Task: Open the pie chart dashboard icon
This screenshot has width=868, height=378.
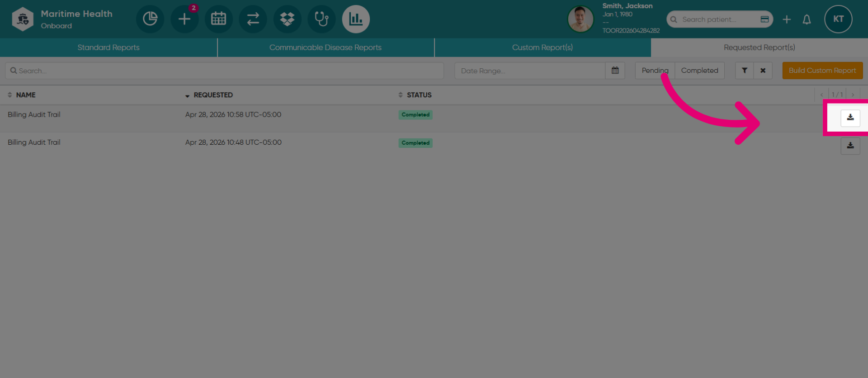Action: (150, 19)
